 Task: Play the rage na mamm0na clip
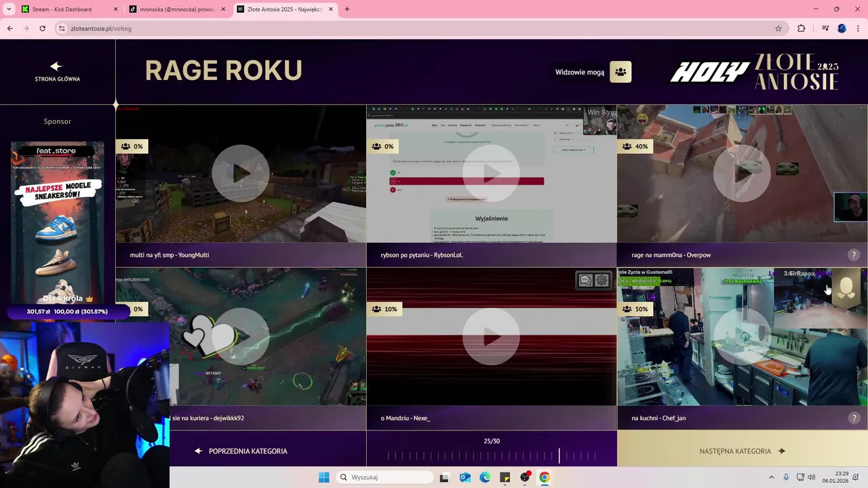coord(742,174)
